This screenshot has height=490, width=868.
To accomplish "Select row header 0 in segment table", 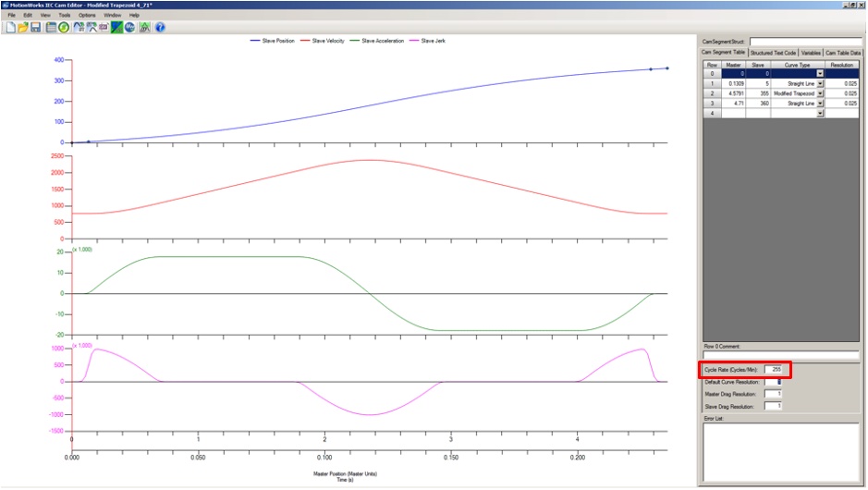I will coord(712,74).
